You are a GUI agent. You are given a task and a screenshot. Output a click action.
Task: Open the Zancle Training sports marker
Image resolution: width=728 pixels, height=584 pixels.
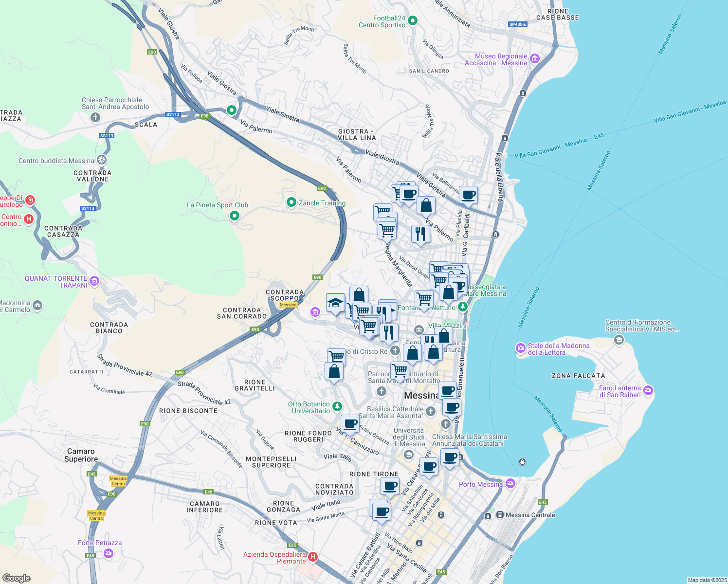[x=291, y=203]
